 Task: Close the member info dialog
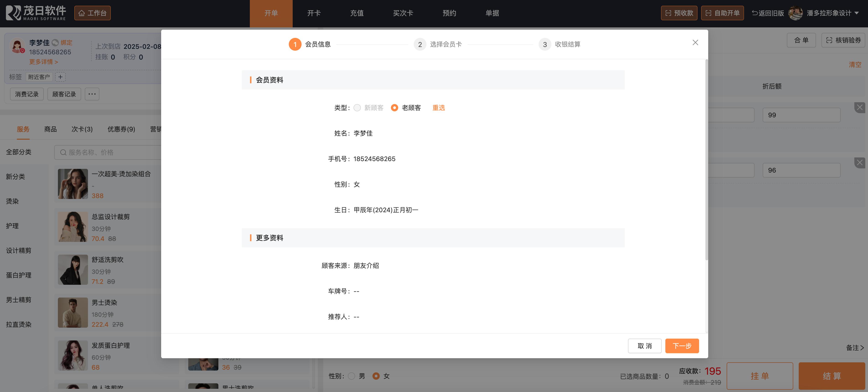click(695, 42)
